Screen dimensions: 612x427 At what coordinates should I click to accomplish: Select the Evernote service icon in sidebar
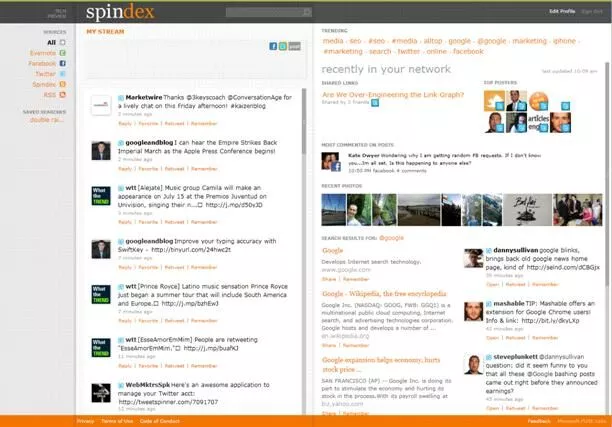coord(62,52)
